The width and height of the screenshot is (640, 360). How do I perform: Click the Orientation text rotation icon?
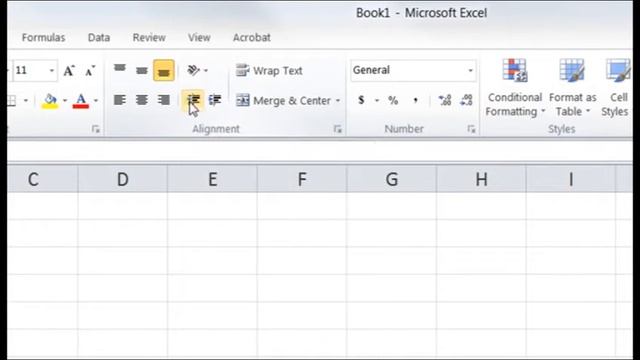(193, 70)
